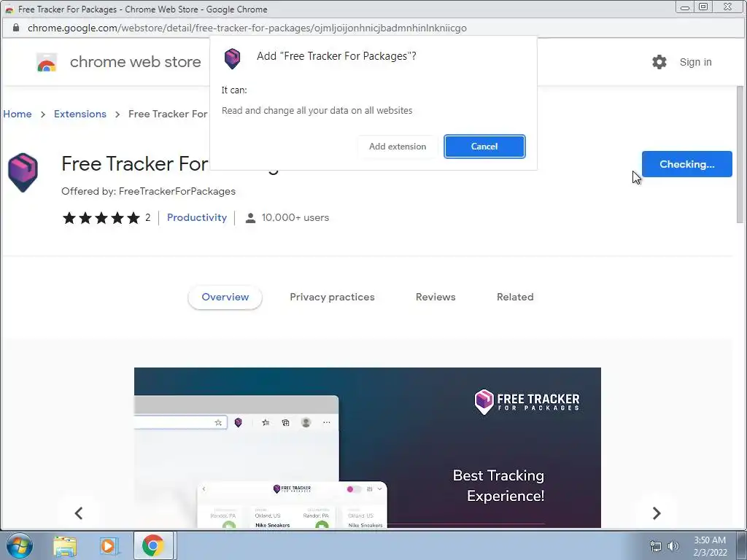Image resolution: width=747 pixels, height=560 pixels.
Task: Click the padlock icon in the address bar
Action: 16,28
